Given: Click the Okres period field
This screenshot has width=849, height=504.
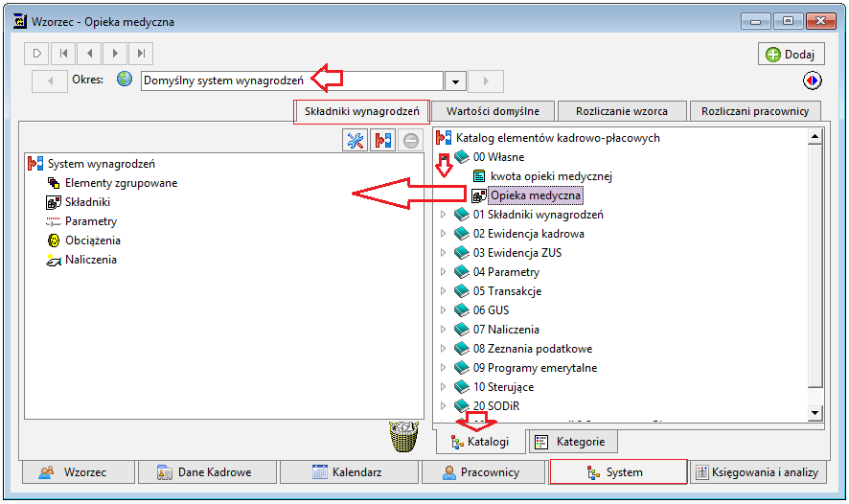Looking at the screenshot, I should click(x=292, y=81).
